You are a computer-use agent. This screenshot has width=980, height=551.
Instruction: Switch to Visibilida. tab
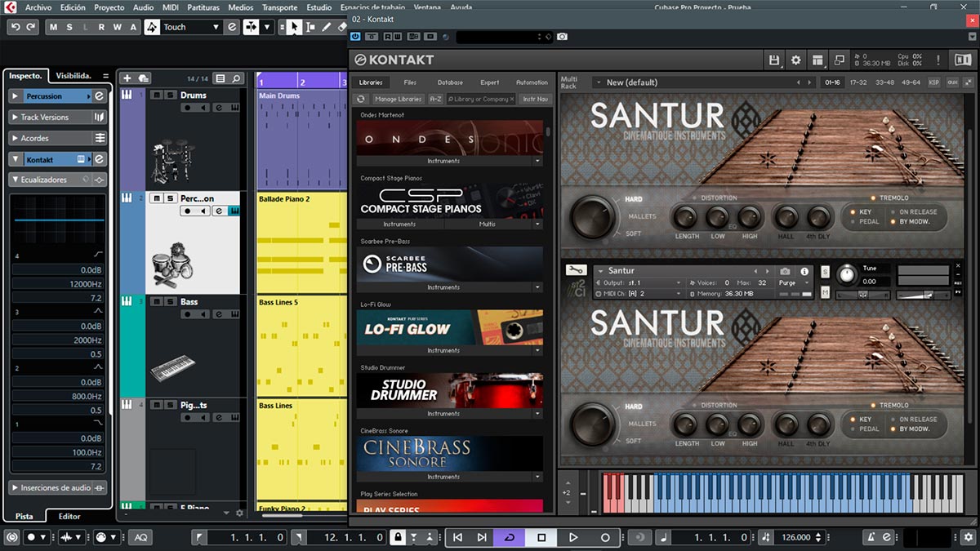pos(73,75)
